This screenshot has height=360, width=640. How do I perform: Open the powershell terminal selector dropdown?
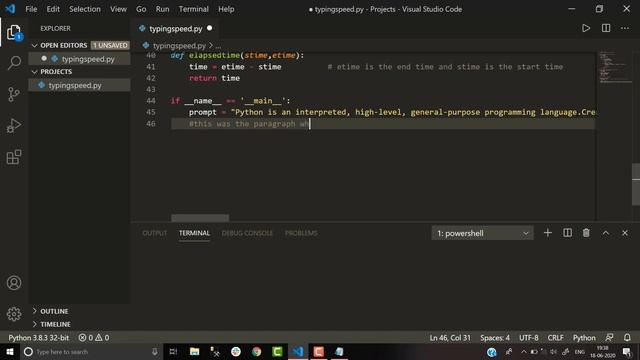point(482,233)
